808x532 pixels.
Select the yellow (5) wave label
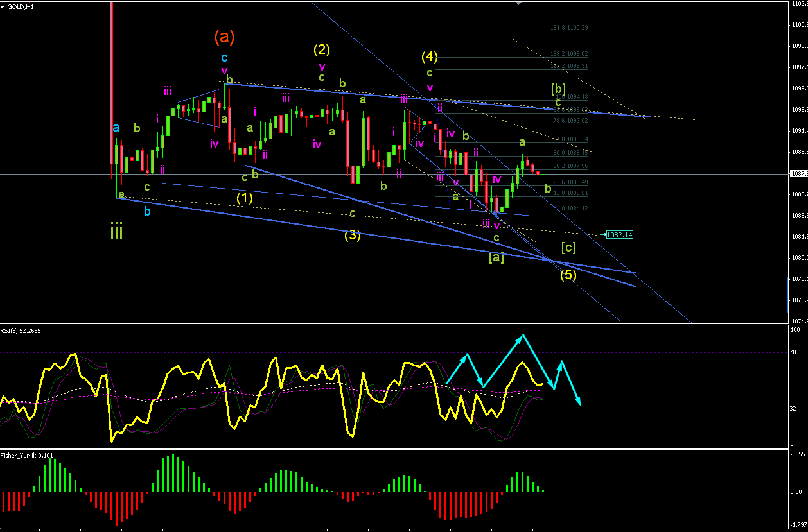[568, 275]
